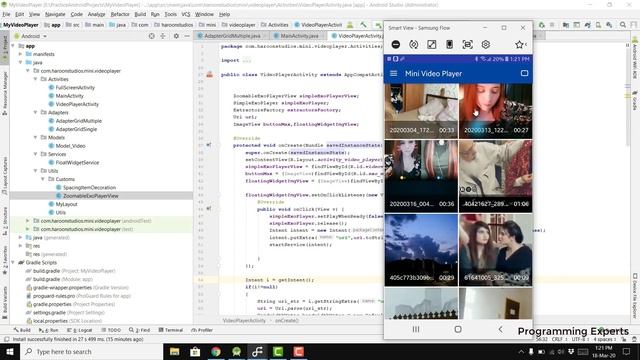This screenshot has width=640, height=360.
Task: Click the taskbar search box
Action: point(91,351)
